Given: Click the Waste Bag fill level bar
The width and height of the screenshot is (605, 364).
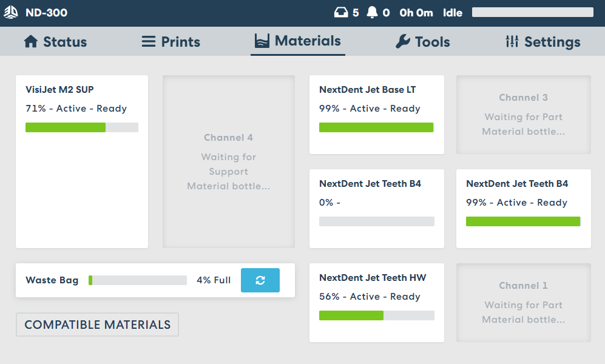Looking at the screenshot, I should pyautogui.click(x=138, y=280).
